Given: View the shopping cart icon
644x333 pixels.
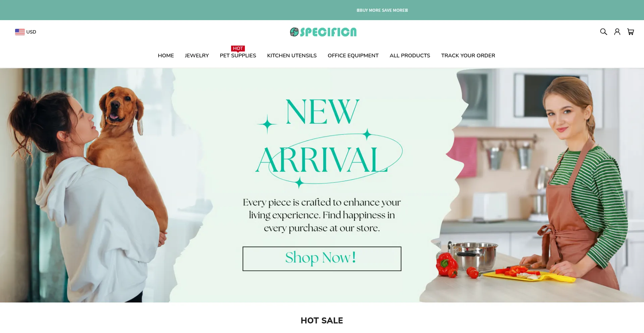Looking at the screenshot, I should click(x=631, y=32).
